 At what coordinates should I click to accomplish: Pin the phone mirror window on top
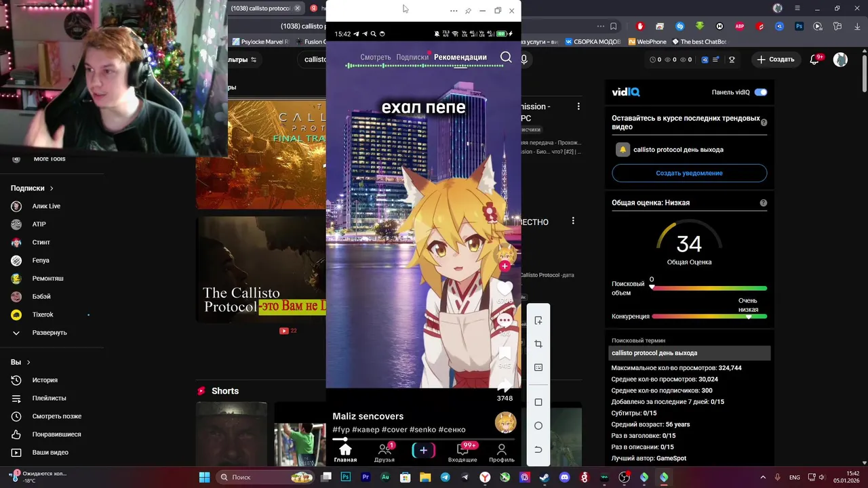[468, 11]
